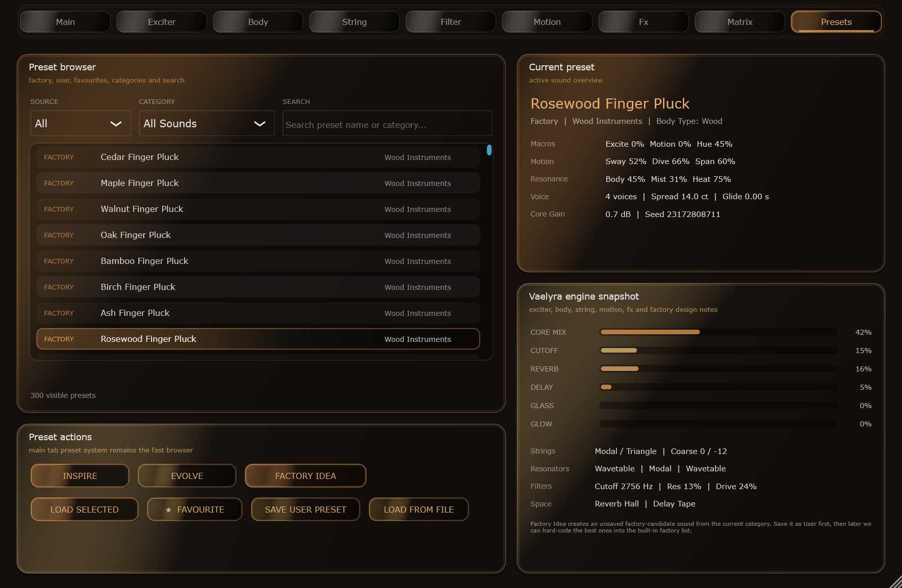Click the CUTOFF level bar

tap(718, 351)
